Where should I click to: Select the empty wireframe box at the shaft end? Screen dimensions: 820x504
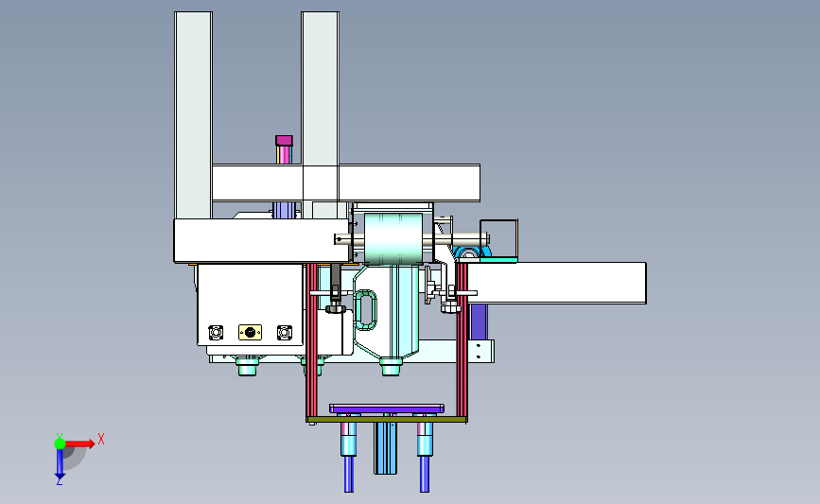[x=498, y=238]
